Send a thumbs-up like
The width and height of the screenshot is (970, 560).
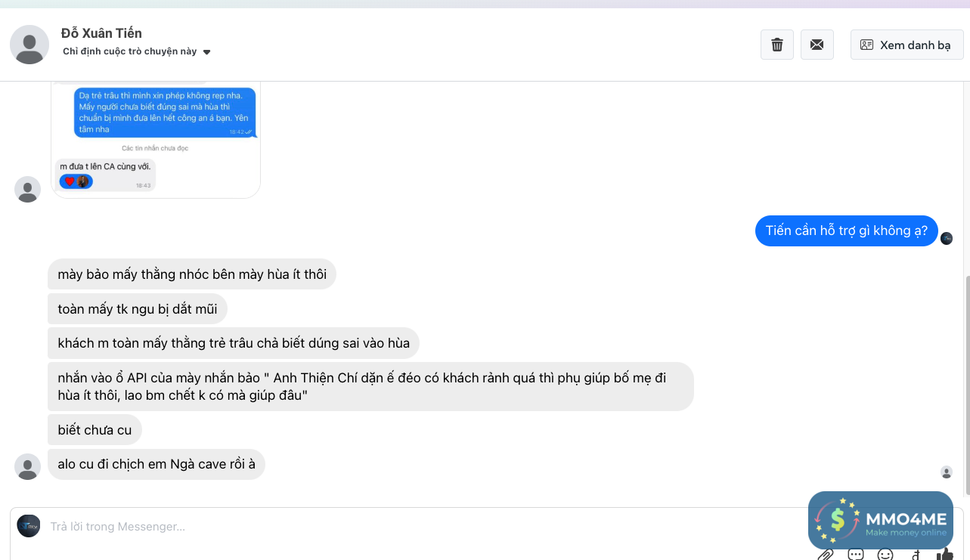(944, 554)
